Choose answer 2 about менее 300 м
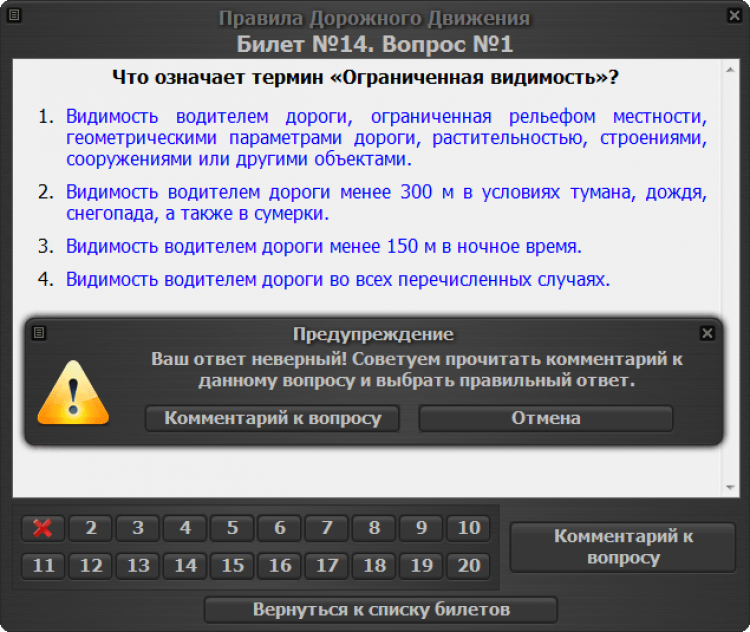Screen dimensions: 750x632 pos(386,203)
